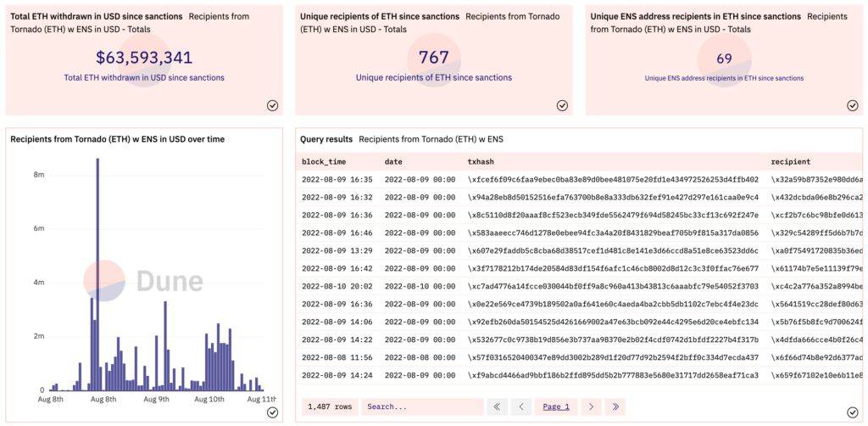868x426 pixels.
Task: Open the Total ETH withdrawn in USD title link
Action: 96,16
